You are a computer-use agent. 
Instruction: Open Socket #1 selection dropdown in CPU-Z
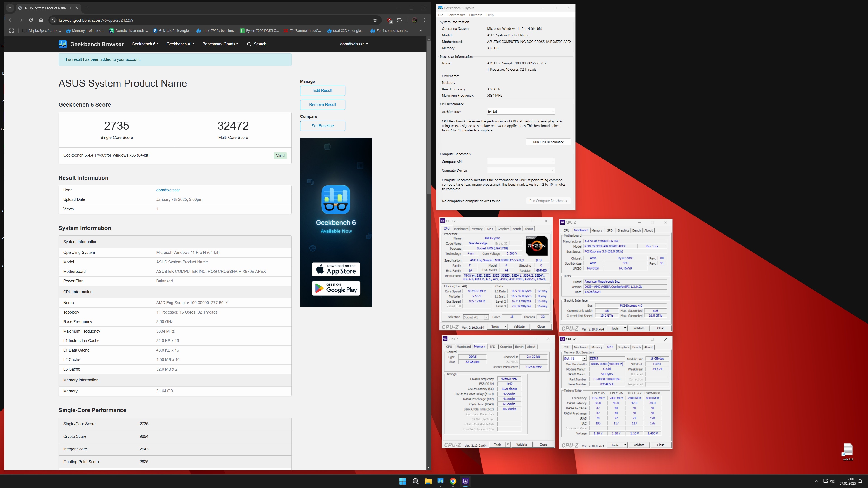coord(475,317)
